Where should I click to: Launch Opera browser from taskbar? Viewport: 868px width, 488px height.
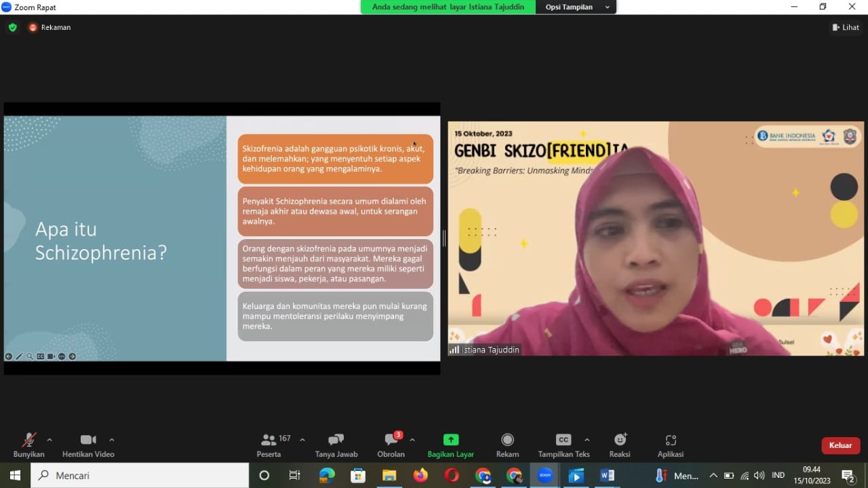[x=452, y=475]
